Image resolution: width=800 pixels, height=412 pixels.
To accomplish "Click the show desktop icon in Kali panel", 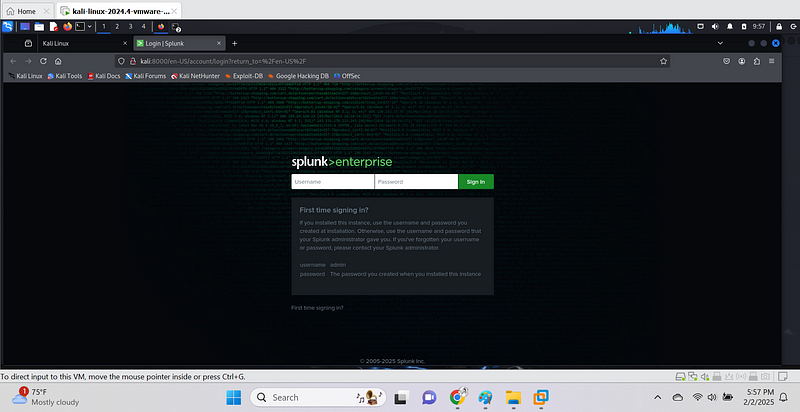I will click(x=24, y=27).
